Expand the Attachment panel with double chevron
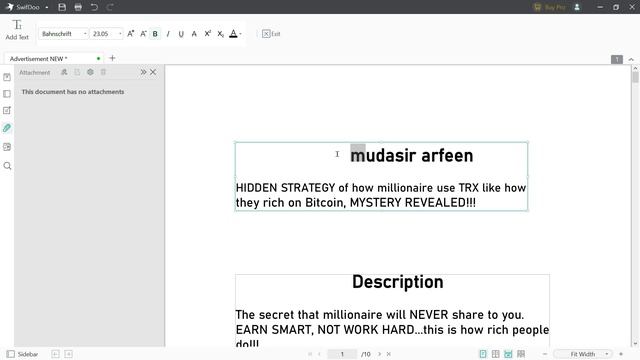The width and height of the screenshot is (640, 360). [143, 72]
